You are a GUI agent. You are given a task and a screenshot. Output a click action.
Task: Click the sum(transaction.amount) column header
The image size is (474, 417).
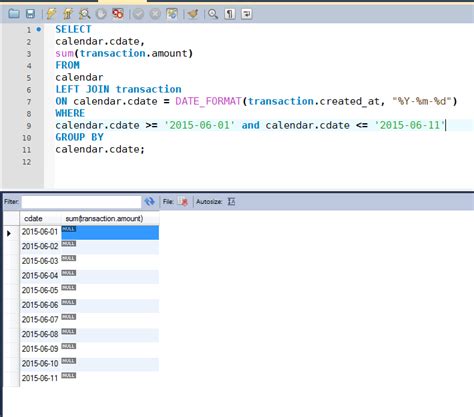110,218
